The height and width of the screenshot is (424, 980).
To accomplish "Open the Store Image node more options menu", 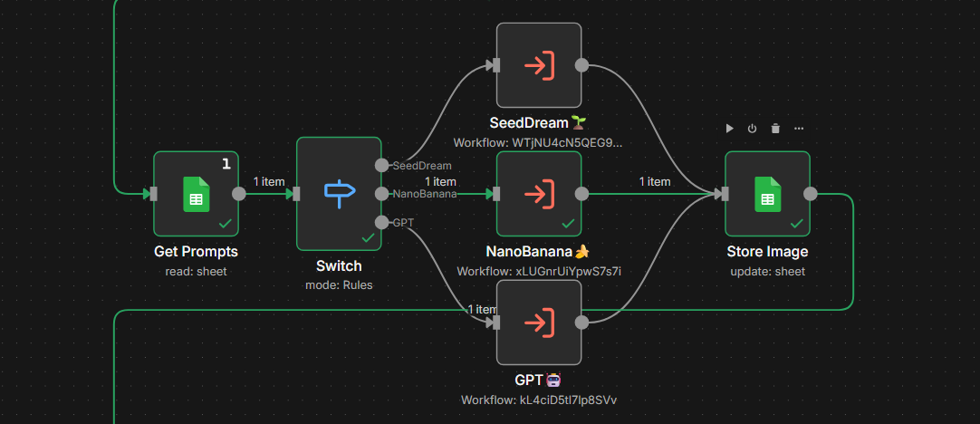I will [799, 129].
